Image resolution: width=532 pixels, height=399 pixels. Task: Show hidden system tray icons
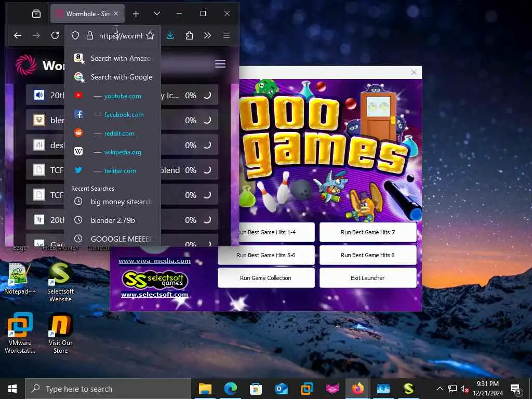[x=440, y=389]
